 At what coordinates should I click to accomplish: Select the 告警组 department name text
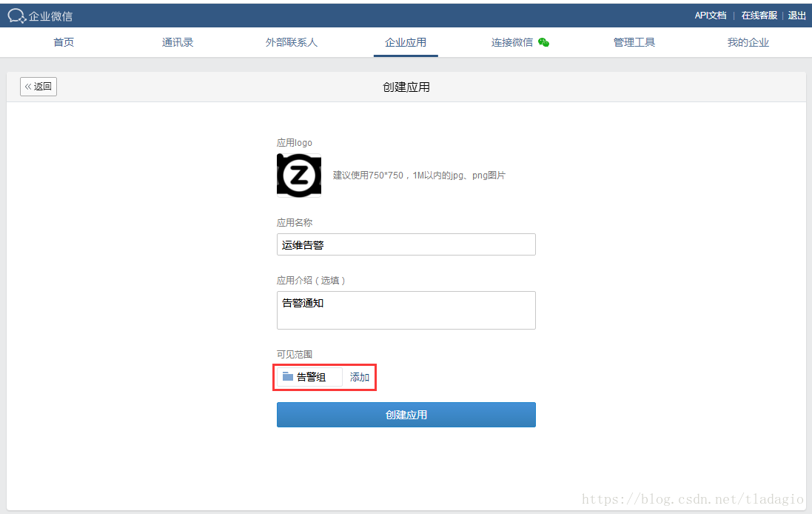[x=312, y=377]
